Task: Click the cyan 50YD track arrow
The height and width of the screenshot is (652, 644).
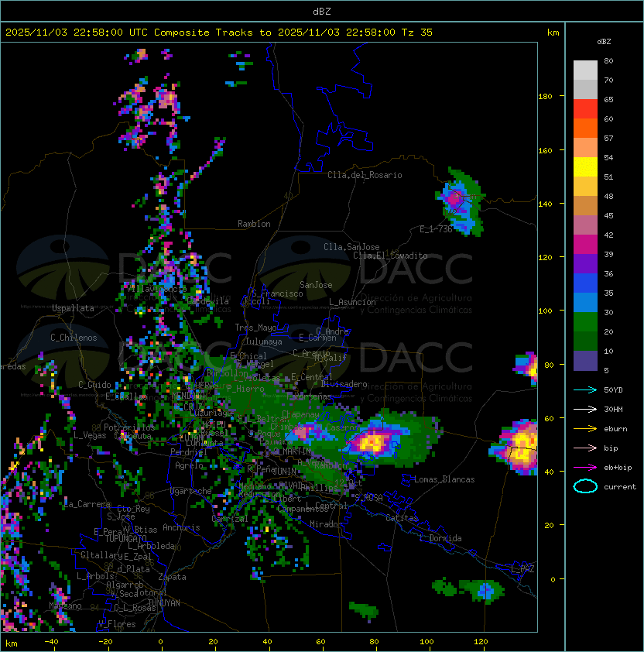Action: coord(585,390)
